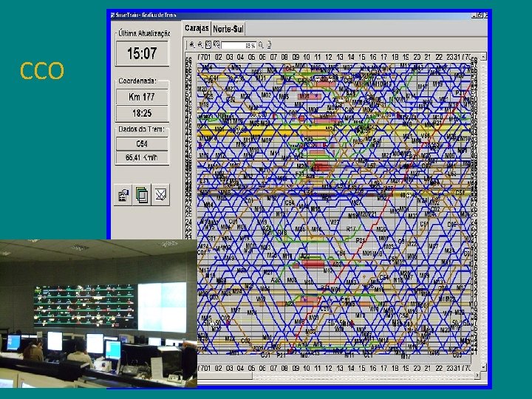The image size is (532, 399).
Task: Open the Norte-Sul tab
Action: coord(228,29)
